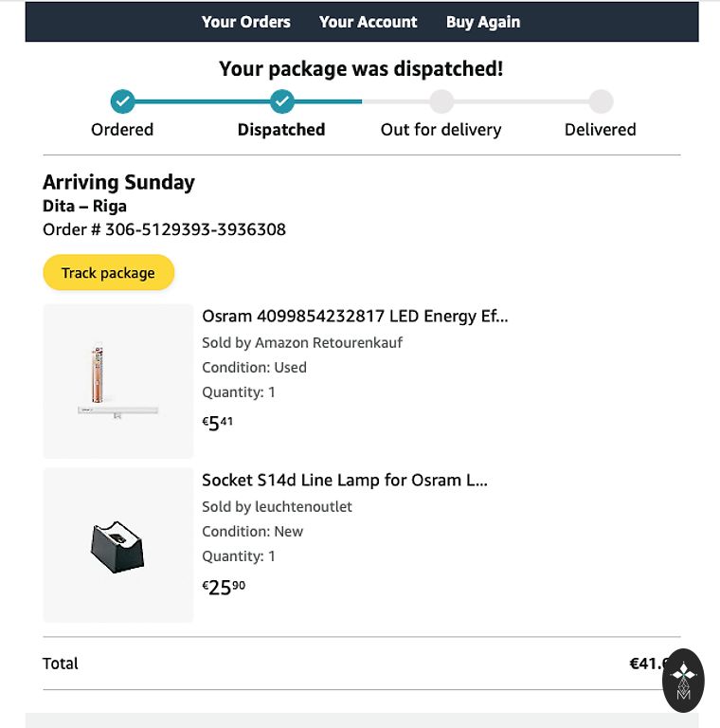Image resolution: width=720 pixels, height=728 pixels.
Task: Go to Your Account menu item
Action: pos(368,22)
